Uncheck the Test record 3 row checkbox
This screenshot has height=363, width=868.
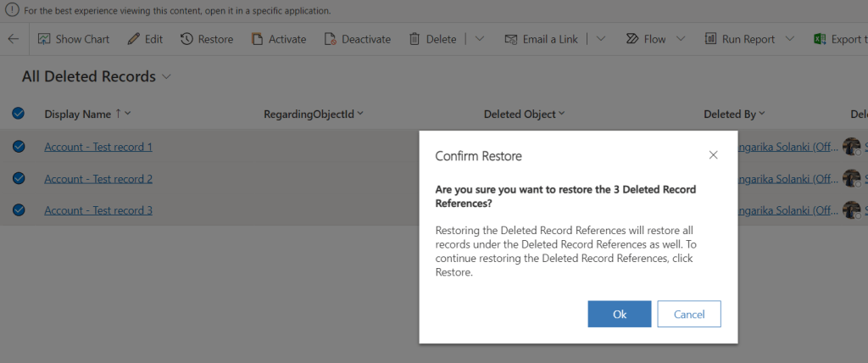coord(18,210)
